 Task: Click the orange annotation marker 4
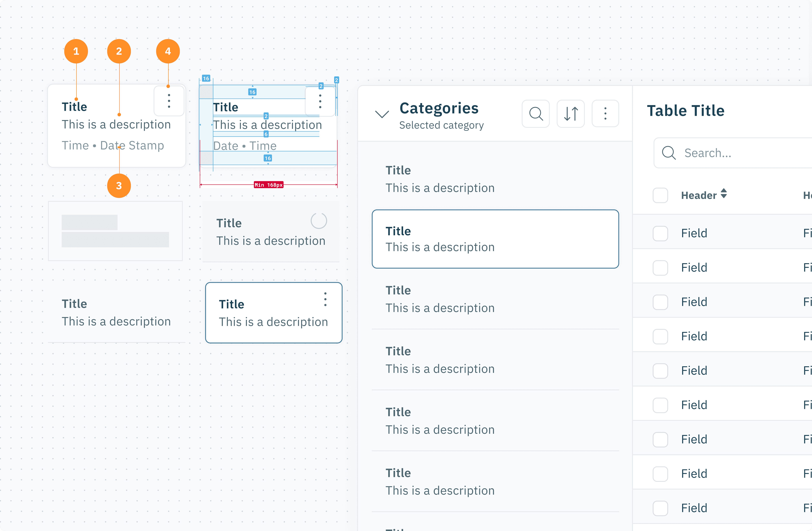[168, 51]
